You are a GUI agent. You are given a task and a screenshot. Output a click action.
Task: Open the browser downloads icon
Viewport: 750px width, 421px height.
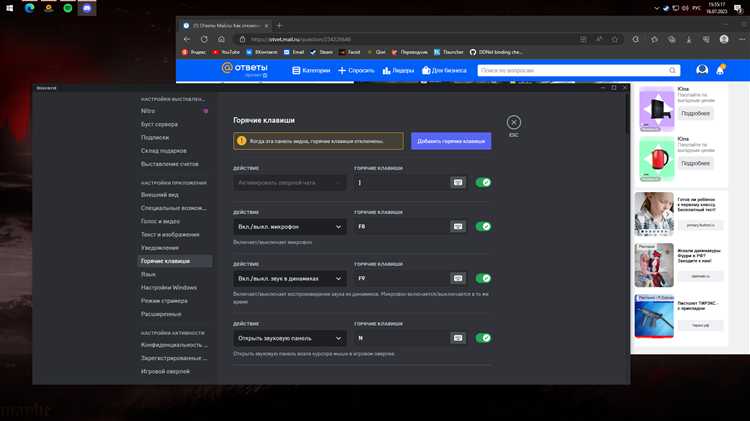[x=689, y=39]
